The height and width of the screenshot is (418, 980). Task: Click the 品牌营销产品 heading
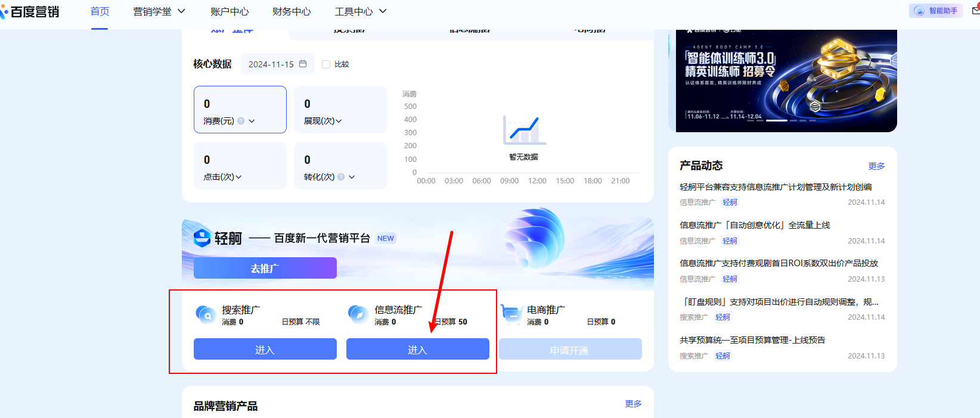[x=226, y=406]
